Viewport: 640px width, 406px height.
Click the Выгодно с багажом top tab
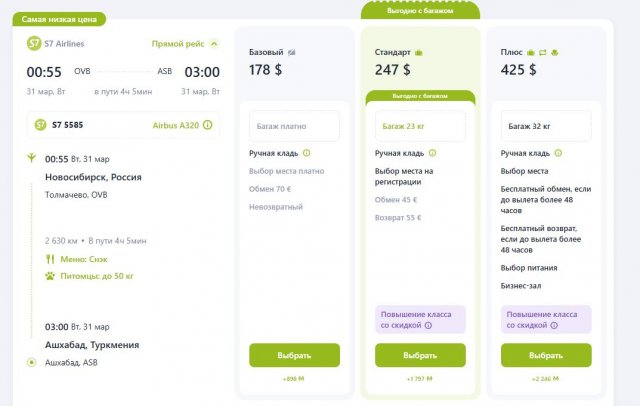[420, 11]
